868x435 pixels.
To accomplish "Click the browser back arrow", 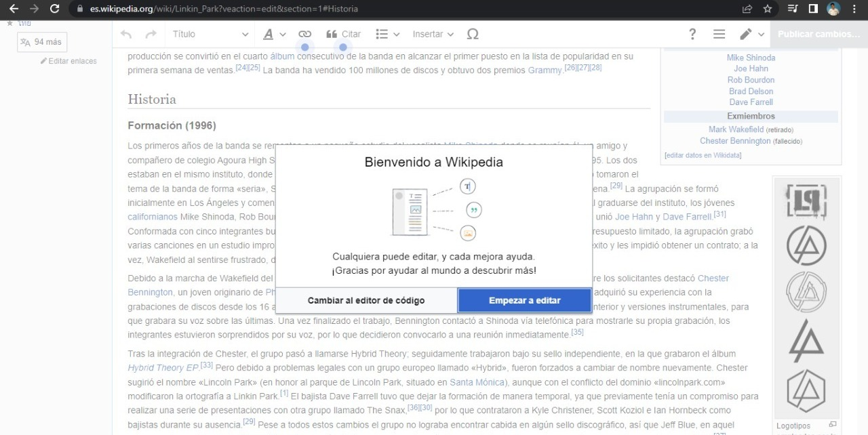I will point(14,9).
